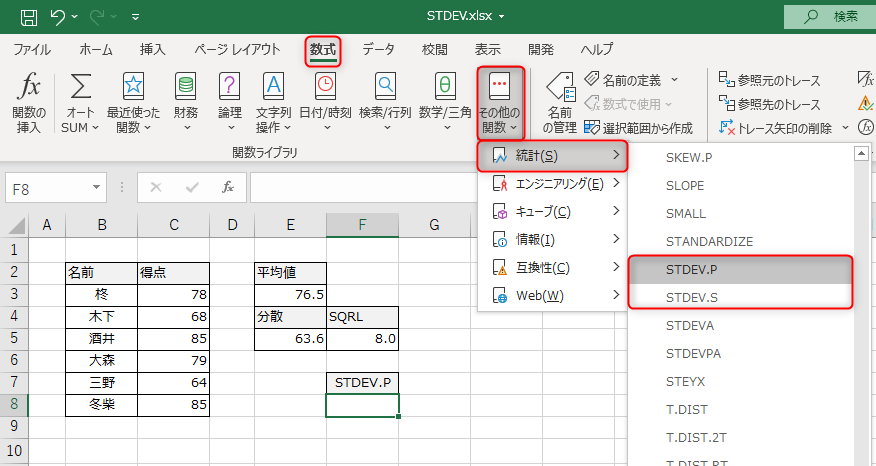The width and height of the screenshot is (876, 466).
Task: Click Trace Dependents (参照先のトレース)
Action: click(x=769, y=104)
